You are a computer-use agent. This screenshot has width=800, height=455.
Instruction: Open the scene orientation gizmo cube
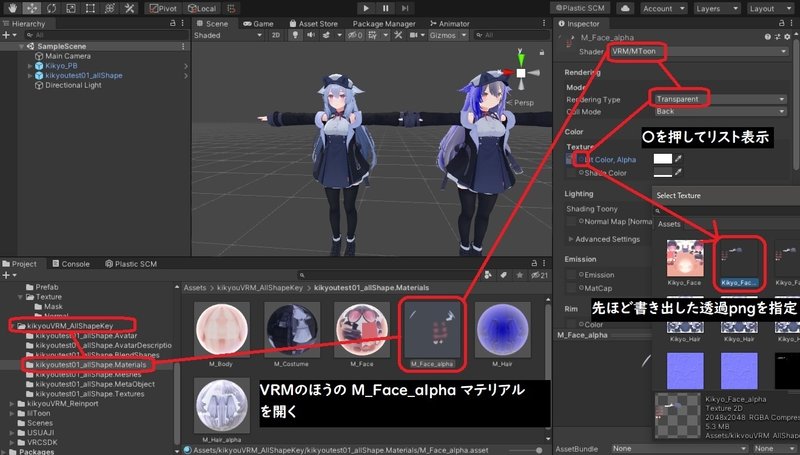point(521,73)
